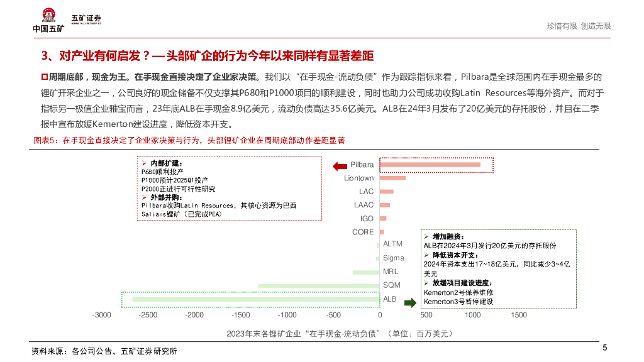644x362 pixels.
Task: Select the line Pilbara收购Latin Resources
Action: coord(218,206)
